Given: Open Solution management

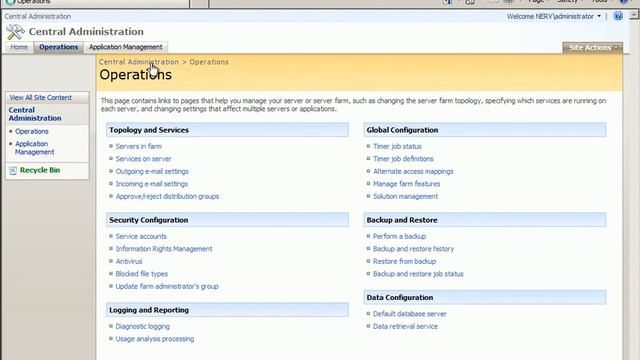Looking at the screenshot, I should coord(405,196).
